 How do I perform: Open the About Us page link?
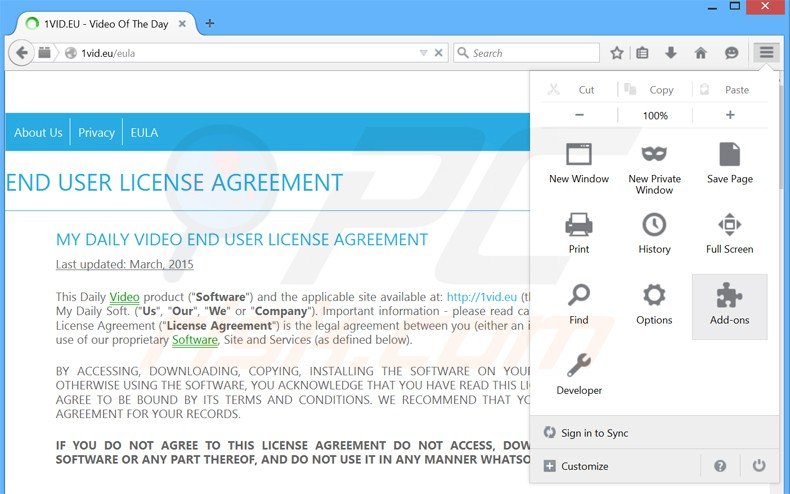pos(38,133)
